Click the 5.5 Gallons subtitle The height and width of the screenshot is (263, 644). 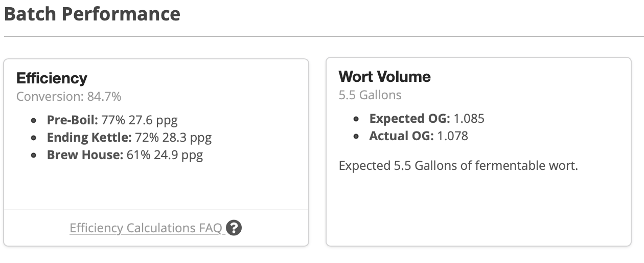click(370, 95)
